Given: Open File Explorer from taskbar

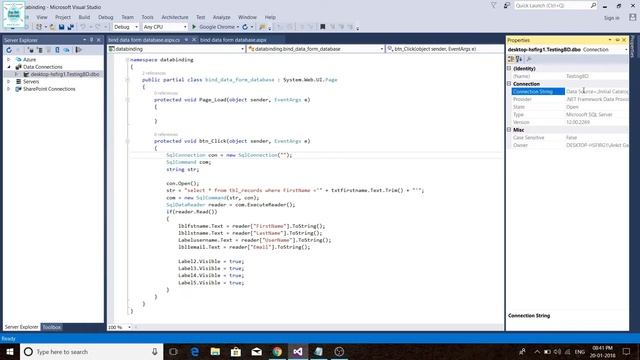Looking at the screenshot, I should pyautogui.click(x=216, y=351).
